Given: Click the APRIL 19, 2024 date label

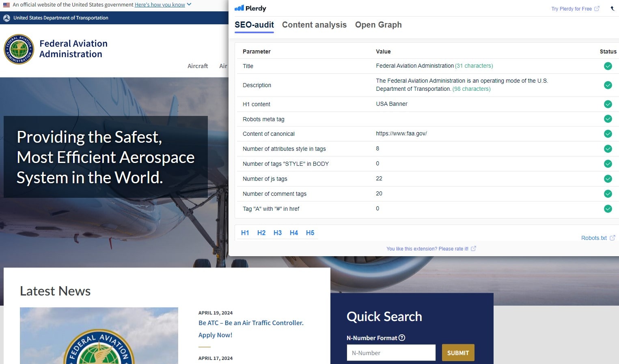Looking at the screenshot, I should [216, 313].
